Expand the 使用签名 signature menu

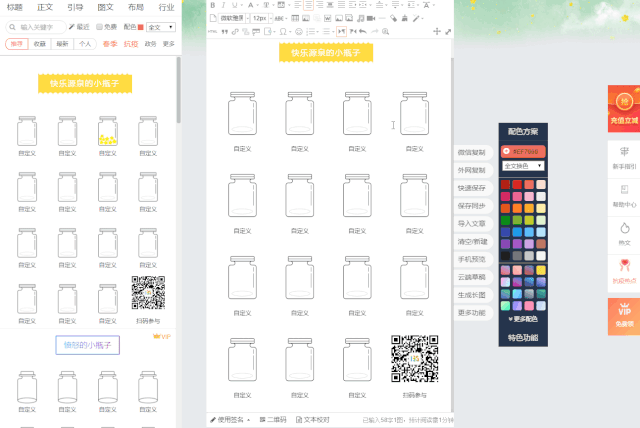[x=231, y=420]
